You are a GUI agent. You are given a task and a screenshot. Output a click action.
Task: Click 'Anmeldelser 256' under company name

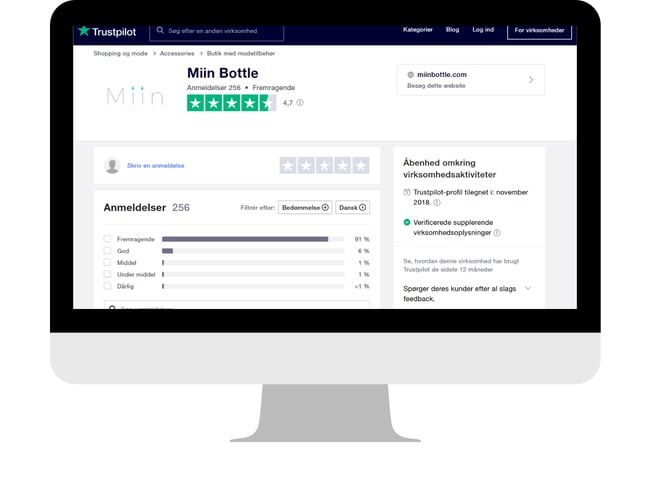click(213, 87)
